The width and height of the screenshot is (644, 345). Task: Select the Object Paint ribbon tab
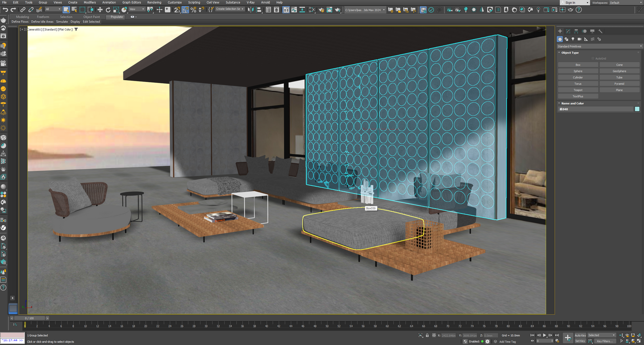(91, 17)
